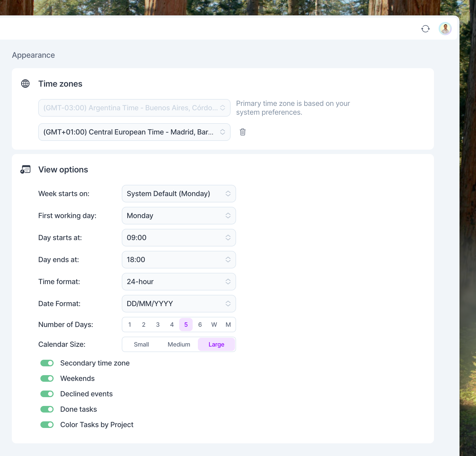Screen dimensions: 476x456
Task: Toggle Declined events switch
Action: point(47,394)
